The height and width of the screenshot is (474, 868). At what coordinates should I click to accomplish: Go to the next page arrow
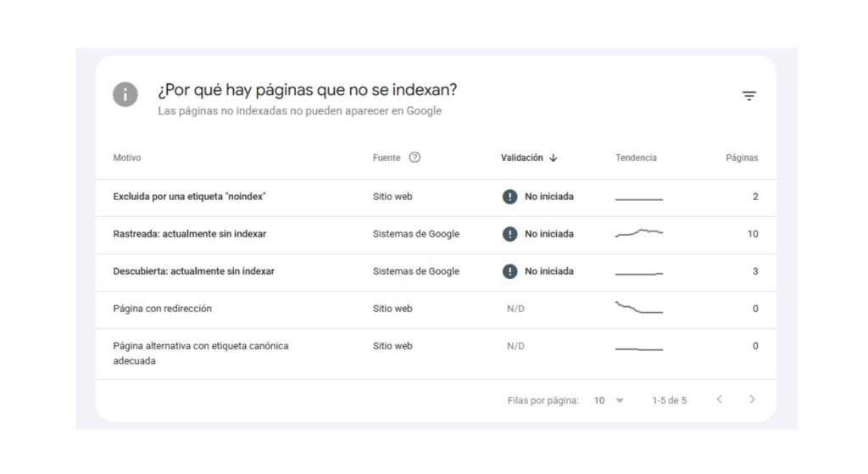752,399
